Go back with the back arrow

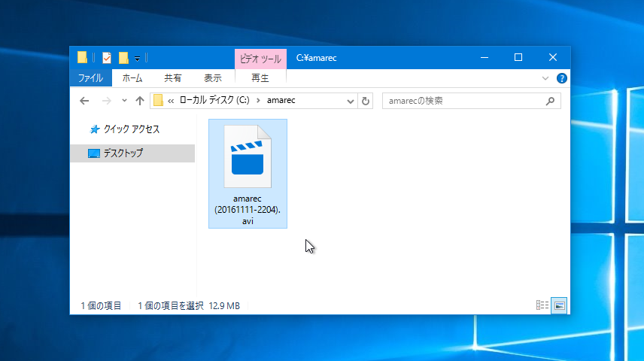click(x=84, y=101)
